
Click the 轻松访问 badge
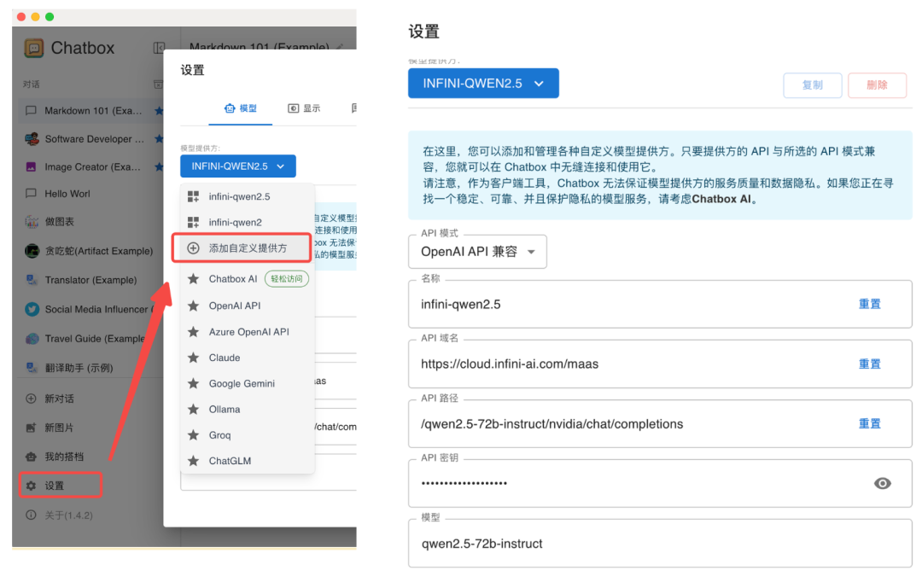(x=286, y=279)
